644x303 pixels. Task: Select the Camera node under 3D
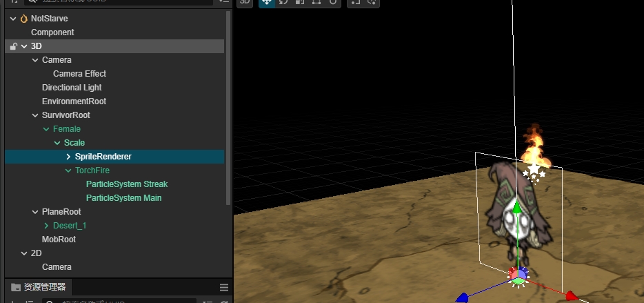point(57,60)
